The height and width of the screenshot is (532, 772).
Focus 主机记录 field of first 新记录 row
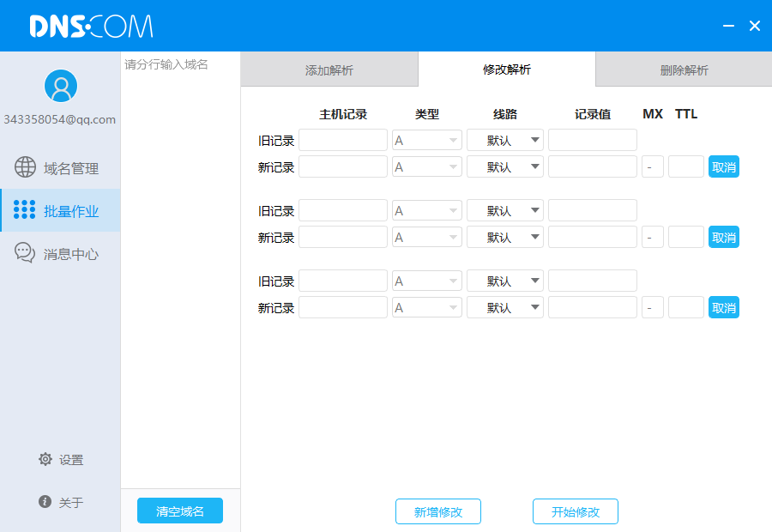point(343,167)
